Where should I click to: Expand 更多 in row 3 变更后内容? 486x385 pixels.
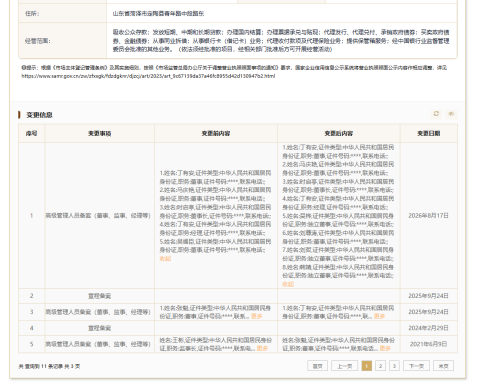(379, 316)
